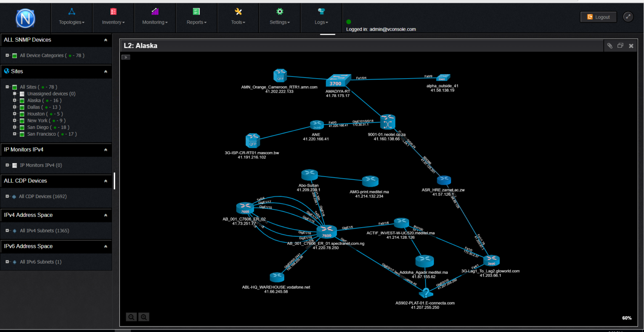Click the Tools wrench icon
Viewport: 644px width, 332px height.
pos(238,11)
